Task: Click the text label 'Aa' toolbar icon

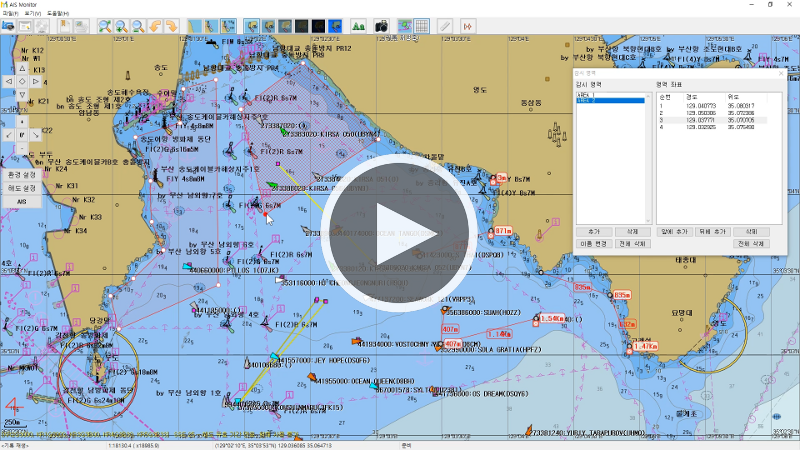Action: (359, 25)
